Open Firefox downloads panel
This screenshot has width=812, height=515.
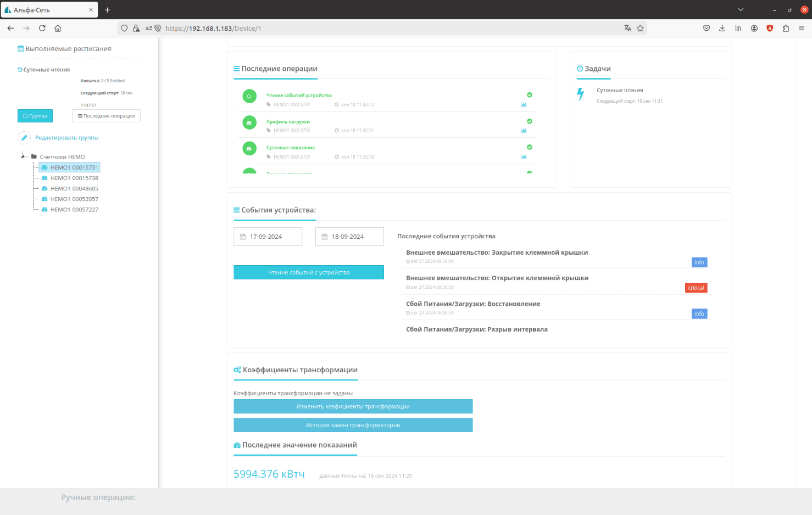pyautogui.click(x=722, y=28)
